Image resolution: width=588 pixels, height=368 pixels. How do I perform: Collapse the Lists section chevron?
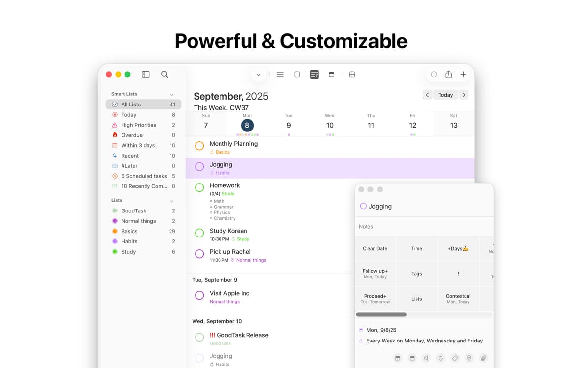tap(171, 201)
